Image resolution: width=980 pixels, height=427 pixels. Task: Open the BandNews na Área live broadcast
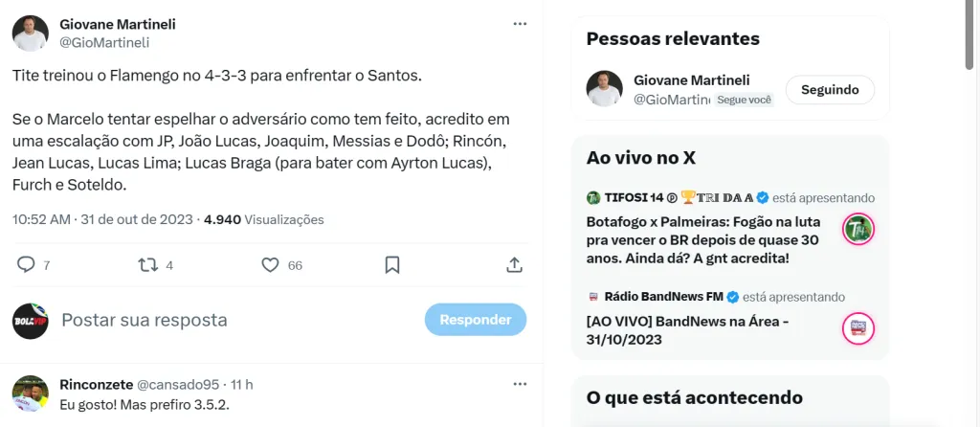687,329
